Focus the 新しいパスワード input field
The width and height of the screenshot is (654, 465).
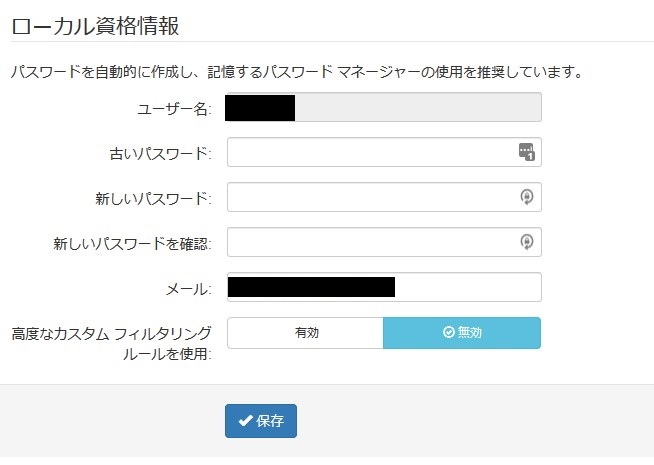(384, 197)
